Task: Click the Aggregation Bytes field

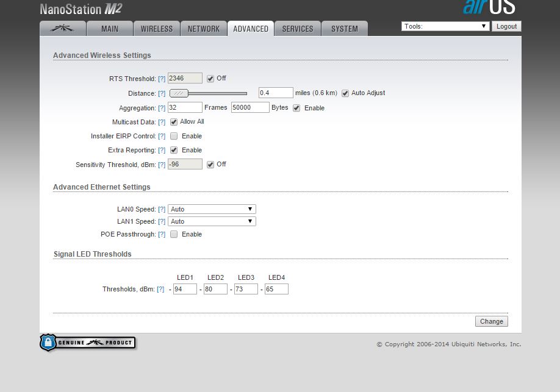Action: pyautogui.click(x=250, y=107)
